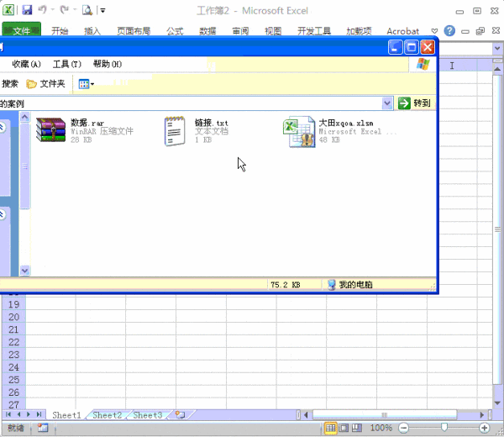Click the 搜索 toolbar button in Explorer

pyautogui.click(x=9, y=84)
